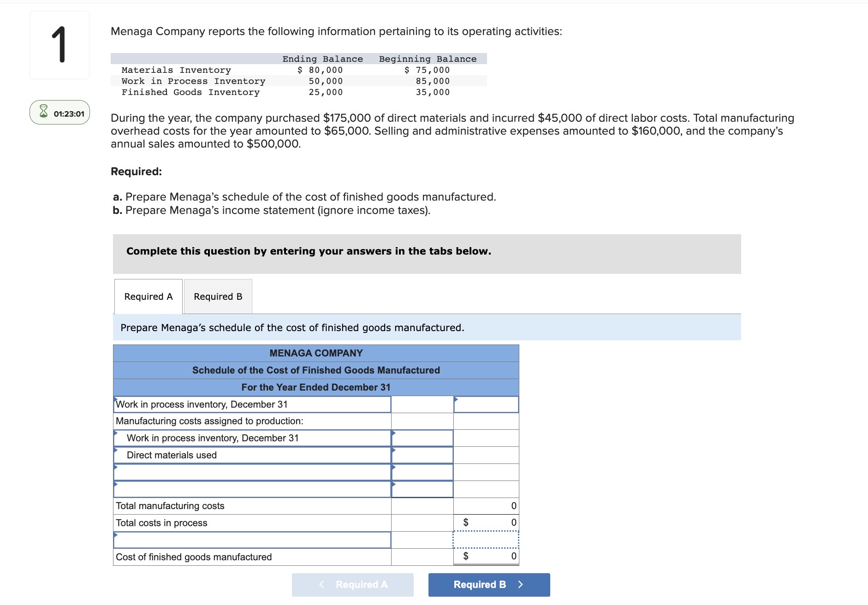Click the middle-column amount box next to Direct materials used
Image resolution: width=868 pixels, height=605 pixels.
pos(421,455)
